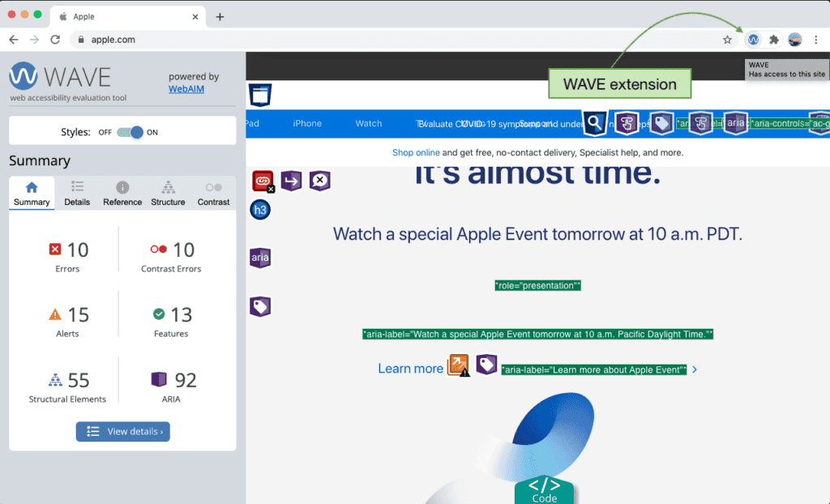Click the aria icon in blue navigation bar

click(735, 123)
